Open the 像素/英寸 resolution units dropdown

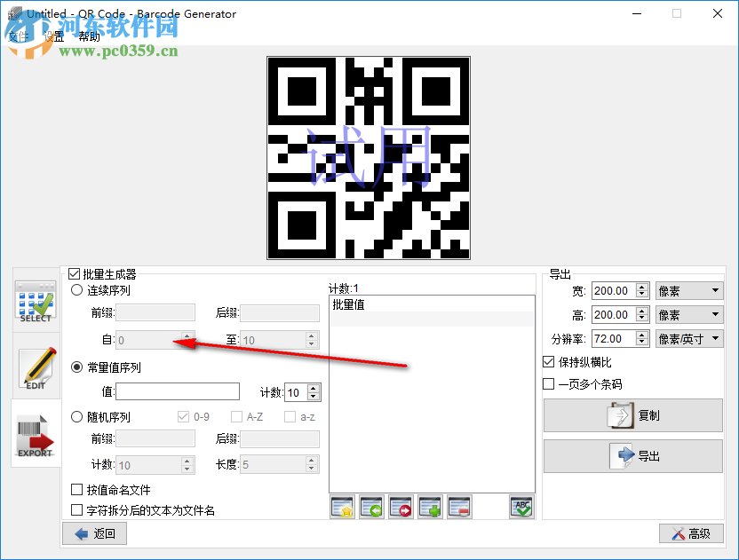click(x=689, y=338)
